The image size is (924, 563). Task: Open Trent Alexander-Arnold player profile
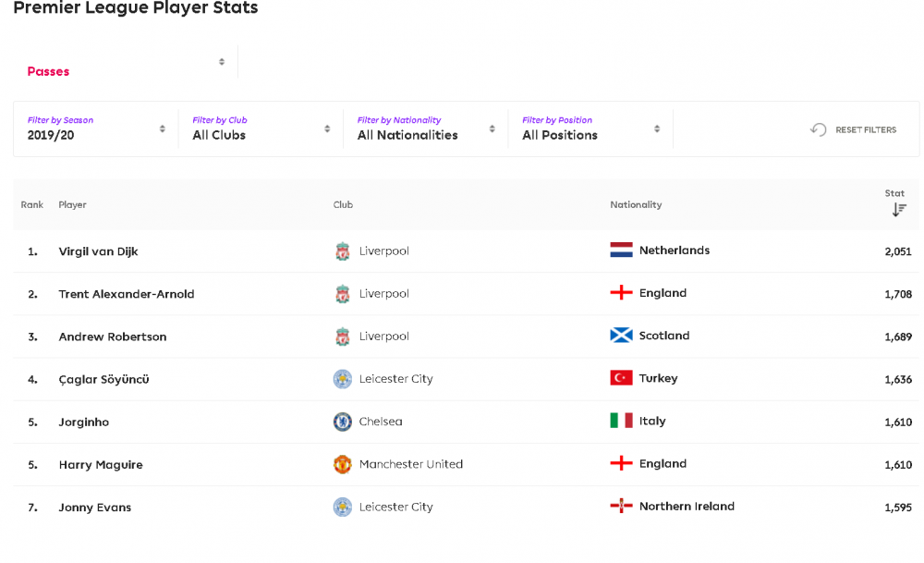pos(126,294)
